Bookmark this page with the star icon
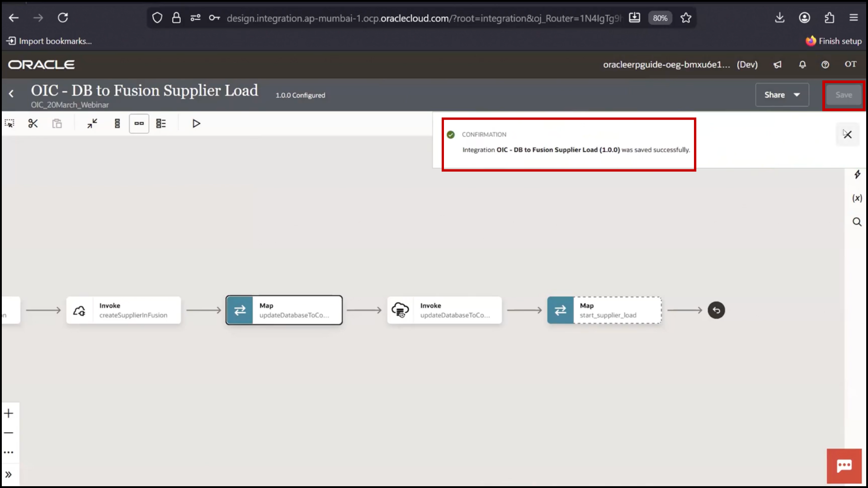Viewport: 868px width, 488px height. (686, 18)
